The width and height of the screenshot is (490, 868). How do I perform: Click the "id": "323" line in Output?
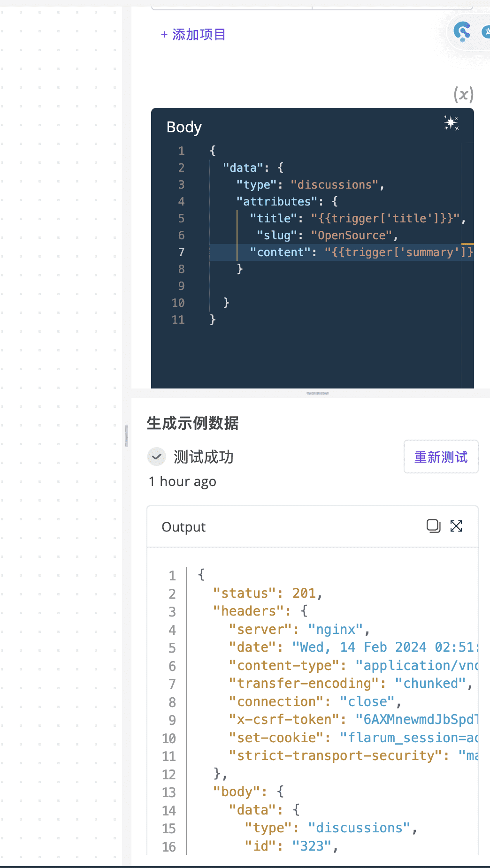[291, 846]
